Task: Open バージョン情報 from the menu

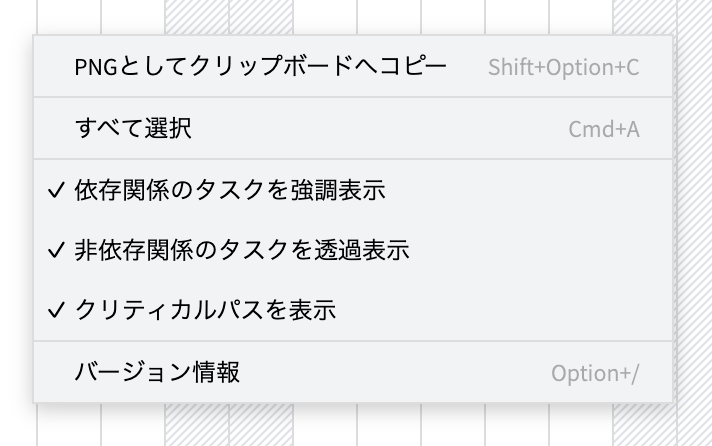Action: (x=157, y=373)
